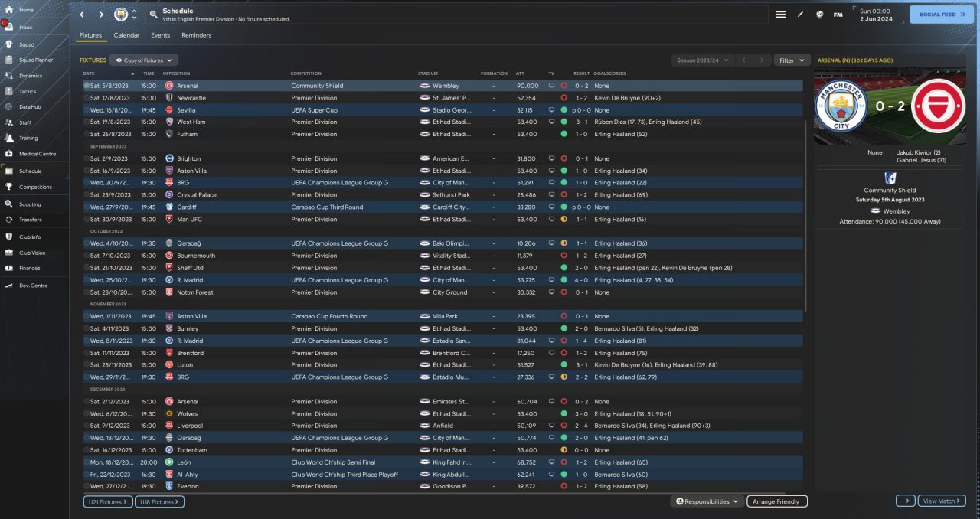Open the Responsibilities dropdown
The width and height of the screenshot is (980, 519).
tap(707, 501)
